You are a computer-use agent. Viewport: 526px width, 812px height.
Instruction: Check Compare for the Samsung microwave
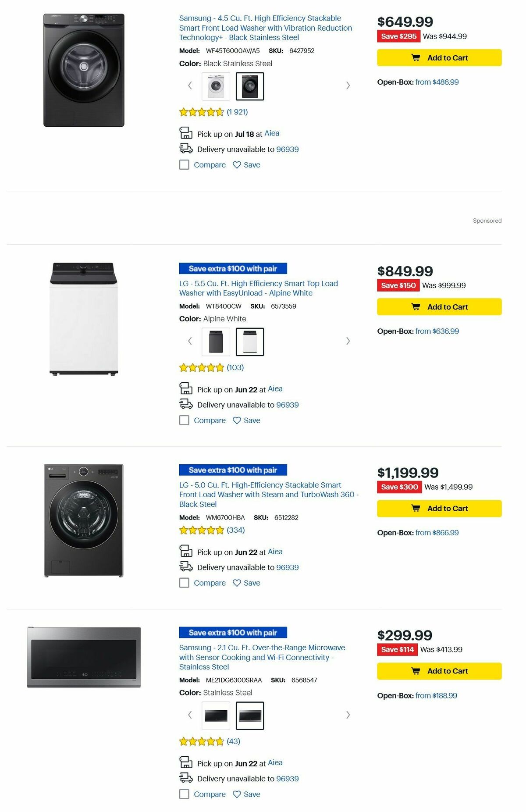coord(184,794)
